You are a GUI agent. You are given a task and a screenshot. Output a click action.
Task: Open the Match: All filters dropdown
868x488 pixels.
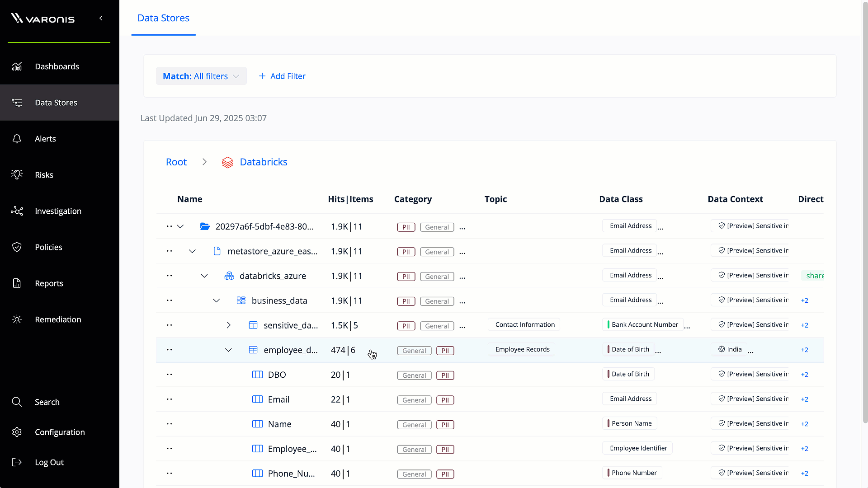[201, 76]
